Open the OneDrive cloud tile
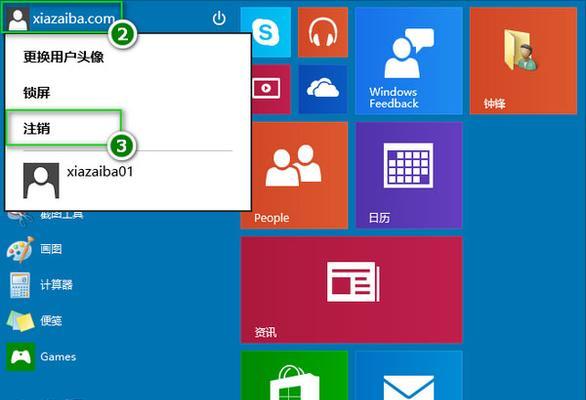Screen dimensions: 586x400 click(x=323, y=89)
